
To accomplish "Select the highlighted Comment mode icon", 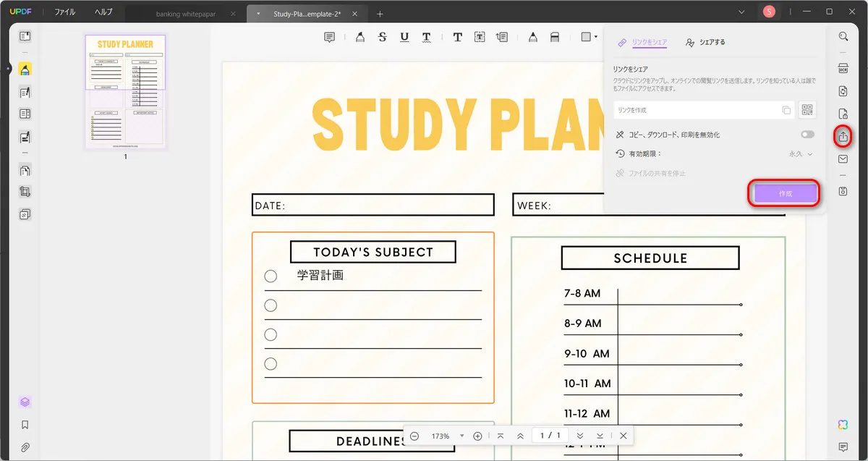I will pyautogui.click(x=25, y=69).
